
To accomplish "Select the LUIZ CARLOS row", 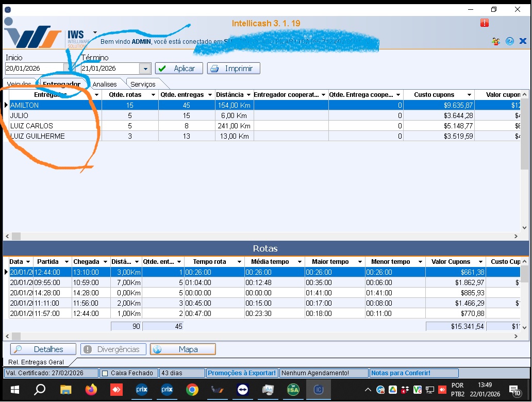I will click(31, 126).
